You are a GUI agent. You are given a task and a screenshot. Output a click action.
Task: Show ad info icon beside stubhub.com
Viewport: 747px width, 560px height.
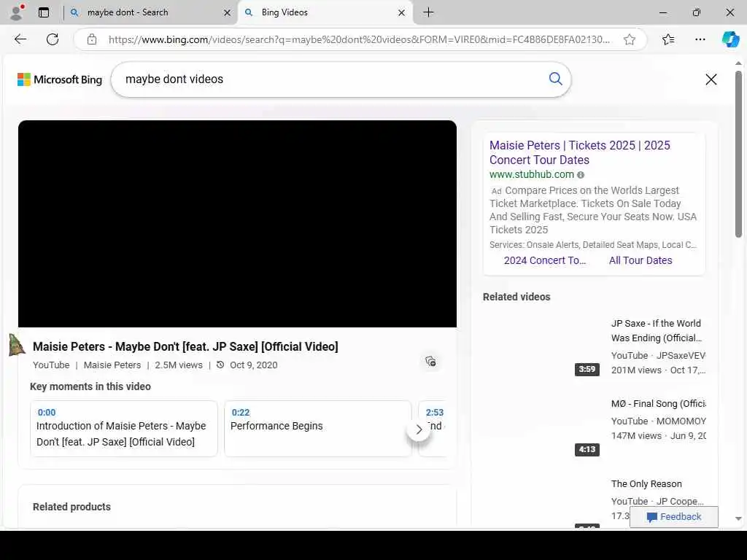coord(581,175)
